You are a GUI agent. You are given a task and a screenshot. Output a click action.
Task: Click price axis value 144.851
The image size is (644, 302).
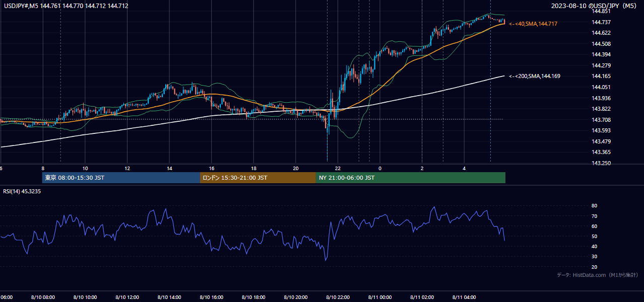pyautogui.click(x=601, y=11)
